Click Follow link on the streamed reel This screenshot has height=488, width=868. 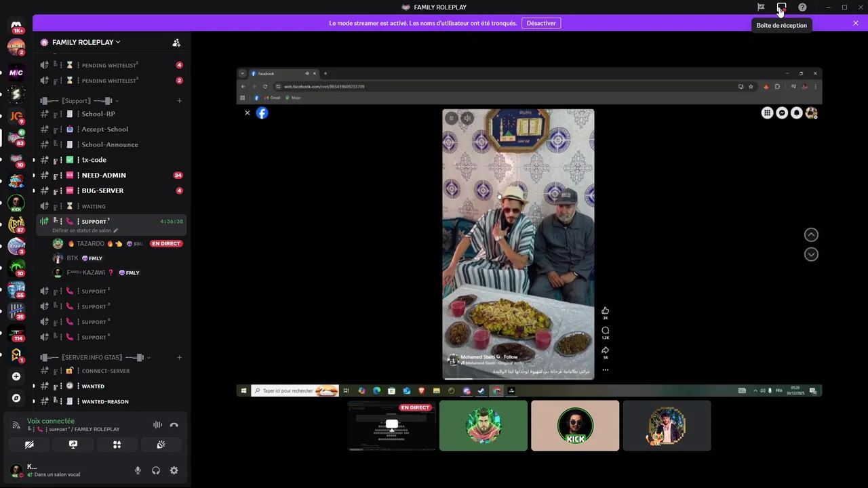(x=511, y=357)
